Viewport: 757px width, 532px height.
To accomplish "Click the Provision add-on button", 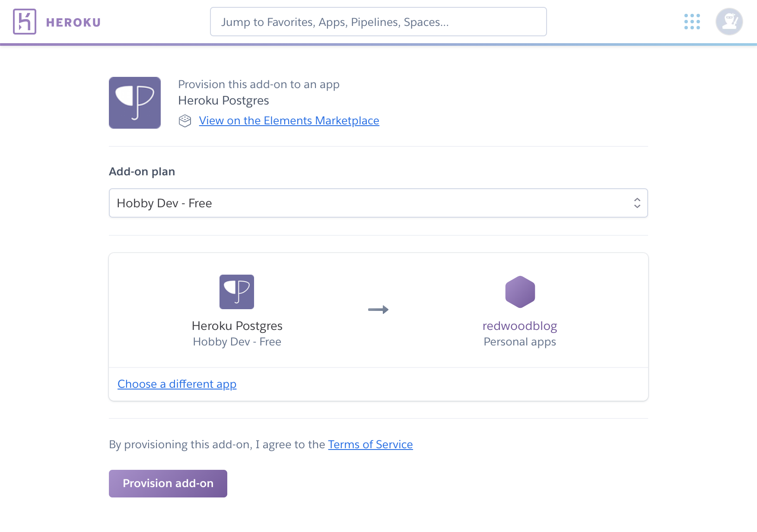I will [168, 484].
